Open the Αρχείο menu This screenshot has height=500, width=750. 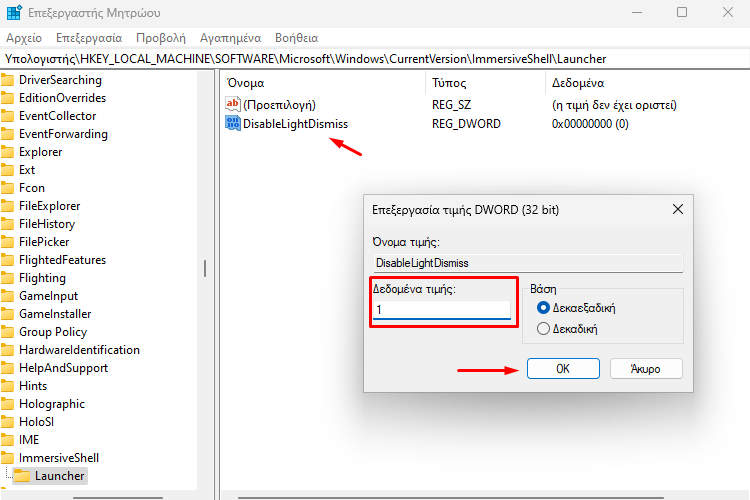tap(24, 38)
